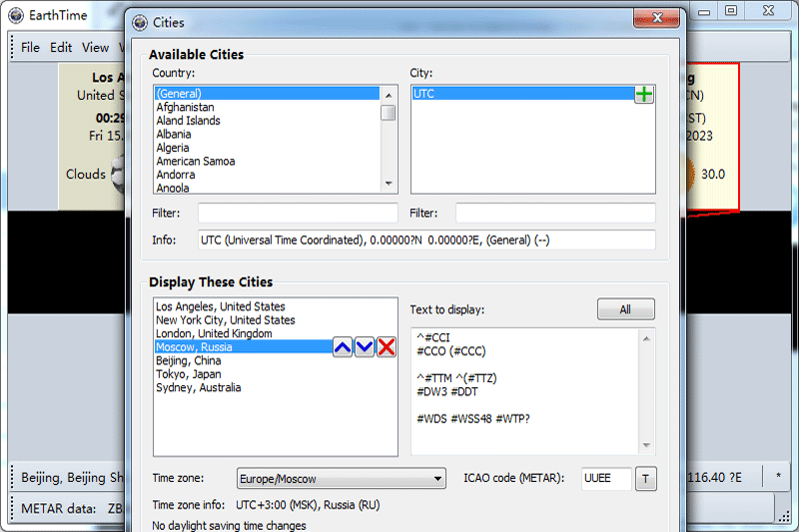Move Moscow down with blue down arrow
The height and width of the screenshot is (532, 799).
(x=365, y=347)
